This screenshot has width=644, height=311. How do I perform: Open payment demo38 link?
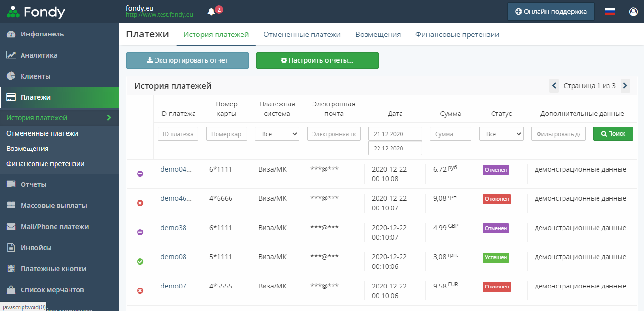(x=176, y=228)
